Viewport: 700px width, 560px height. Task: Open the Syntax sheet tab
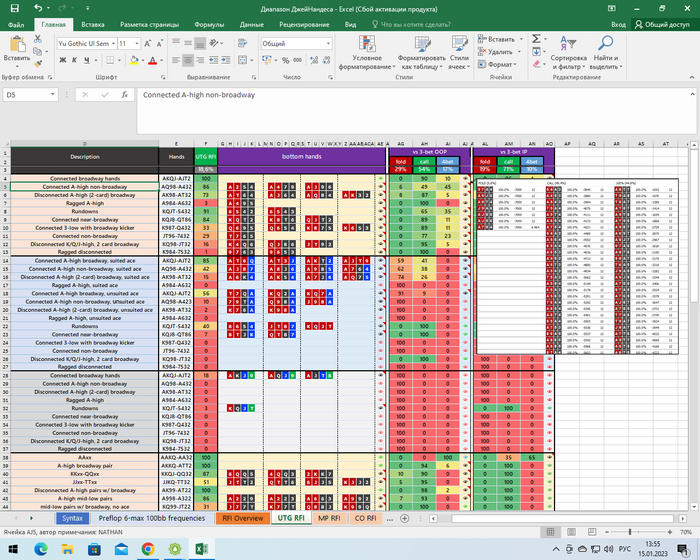[72, 518]
